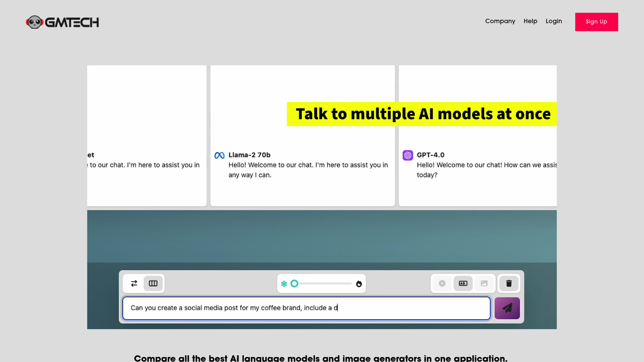Click the 'Llama-2 70b' model name
This screenshot has width=644, height=362.
(x=250, y=155)
